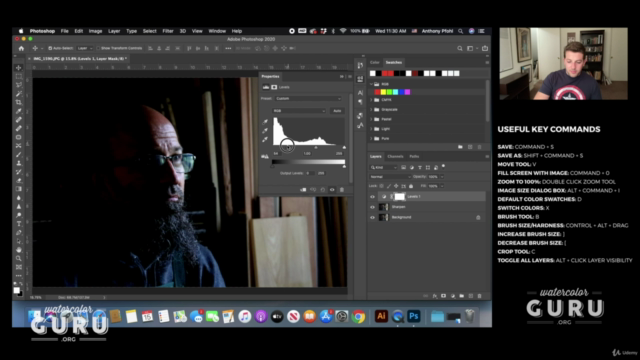640x360 pixels.
Task: Delete the Levels adjustment via Properties trash
Action: pos(342,190)
